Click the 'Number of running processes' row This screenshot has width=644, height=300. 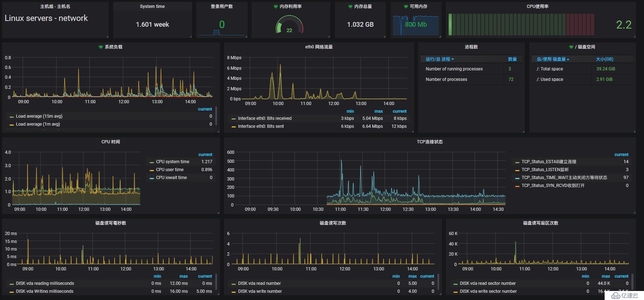click(471, 69)
